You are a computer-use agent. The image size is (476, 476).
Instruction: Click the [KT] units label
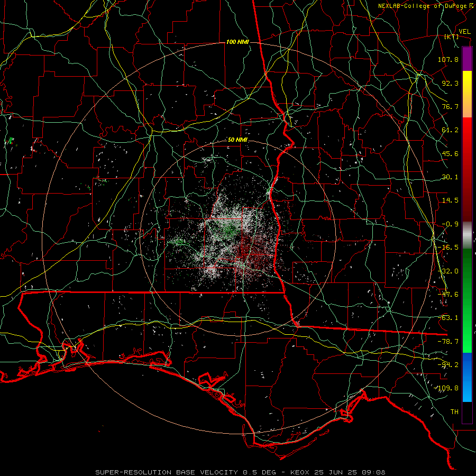[x=452, y=36]
